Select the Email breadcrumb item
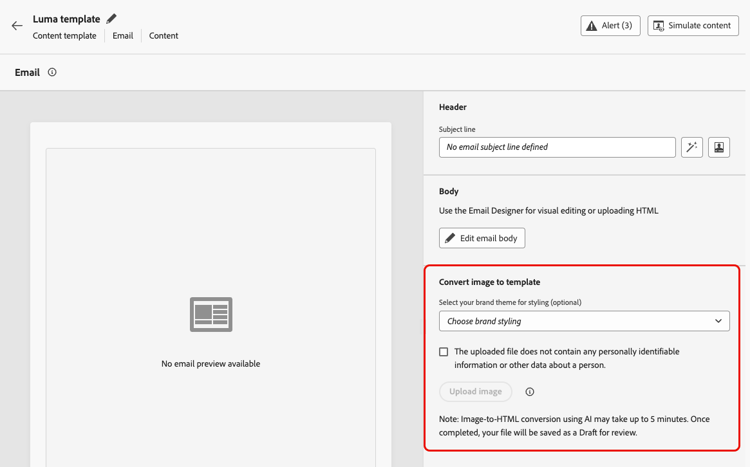 tap(122, 36)
